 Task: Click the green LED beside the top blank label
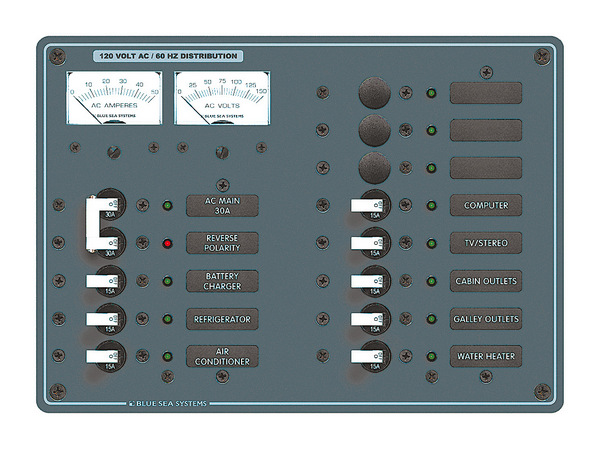pyautogui.click(x=431, y=93)
